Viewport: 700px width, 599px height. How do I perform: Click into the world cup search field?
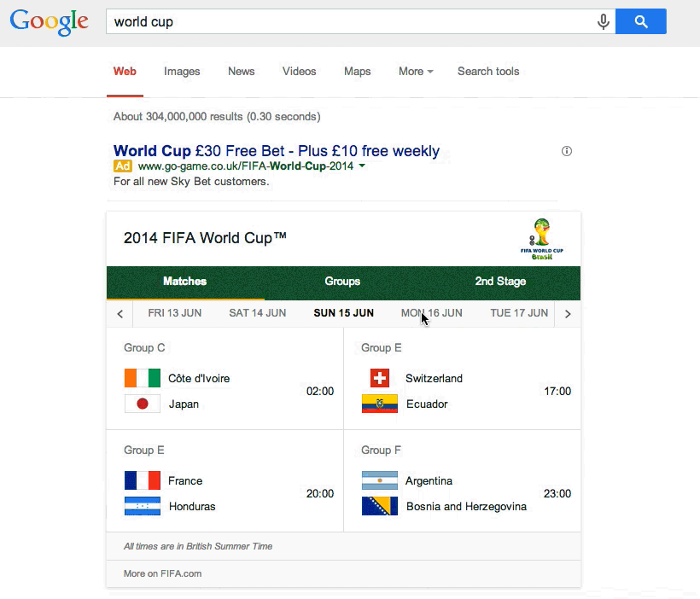(x=351, y=21)
